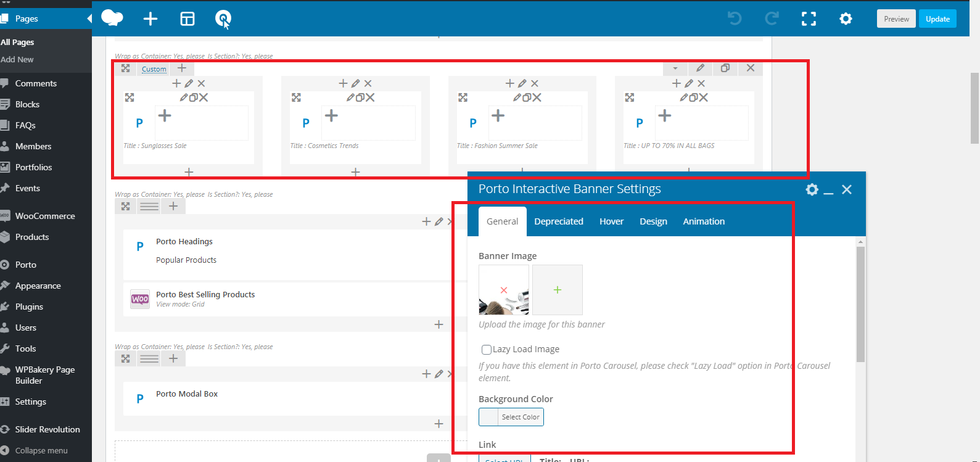Add a new element from top toolbar
980x462 pixels.
(150, 19)
